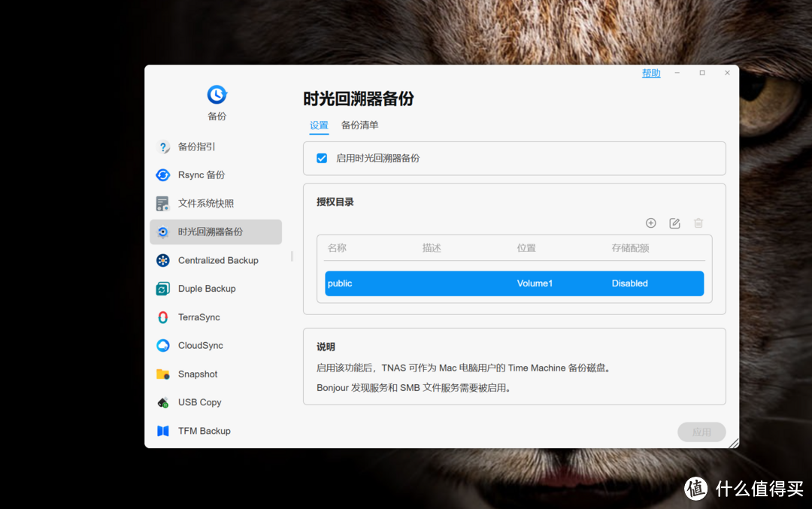The image size is (812, 509).
Task: Select Centralized Backup in the sidebar
Action: click(x=217, y=260)
